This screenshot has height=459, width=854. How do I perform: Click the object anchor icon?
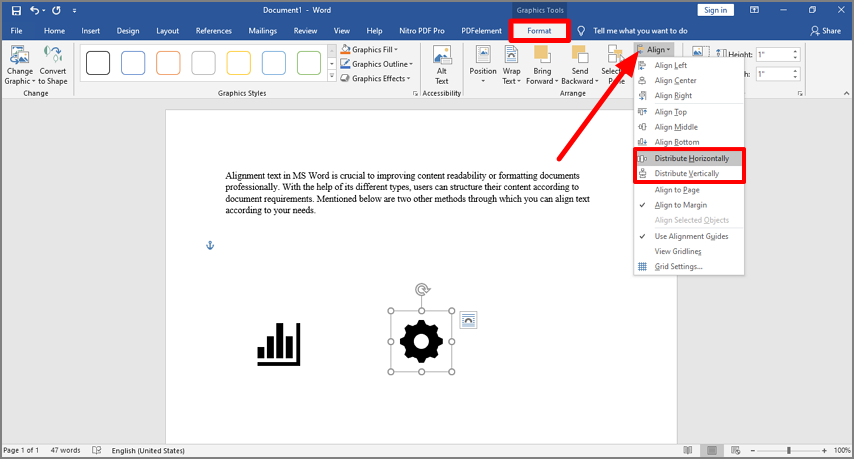pyautogui.click(x=210, y=246)
